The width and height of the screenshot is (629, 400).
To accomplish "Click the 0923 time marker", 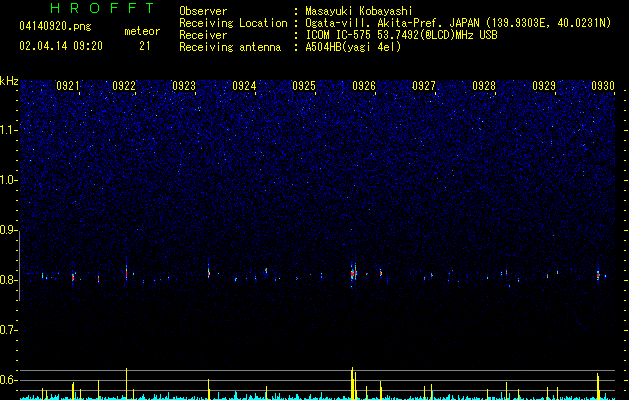I will [x=184, y=86].
